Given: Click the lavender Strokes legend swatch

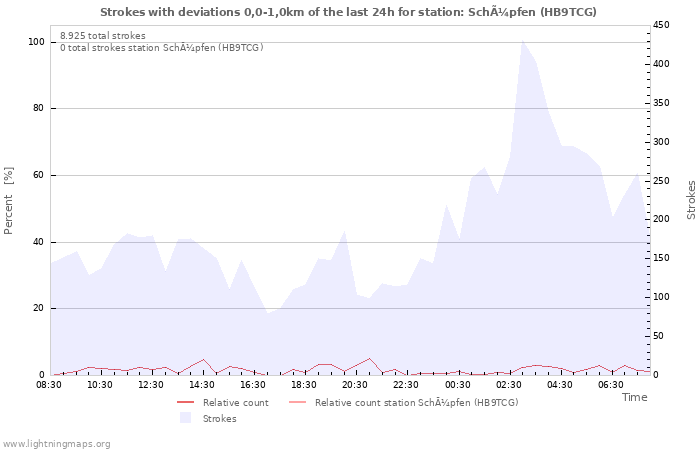Looking at the screenshot, I should pyautogui.click(x=185, y=418).
